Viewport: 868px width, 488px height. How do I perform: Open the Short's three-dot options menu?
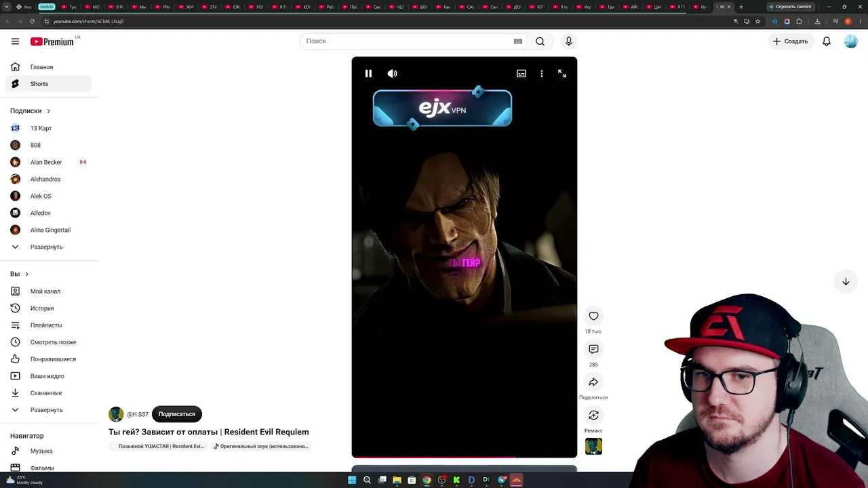click(x=541, y=73)
